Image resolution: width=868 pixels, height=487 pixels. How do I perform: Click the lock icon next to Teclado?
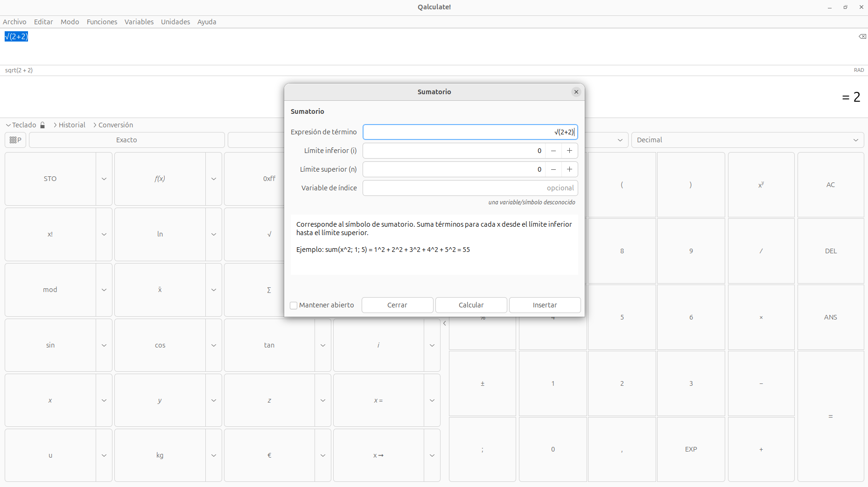[x=43, y=125]
